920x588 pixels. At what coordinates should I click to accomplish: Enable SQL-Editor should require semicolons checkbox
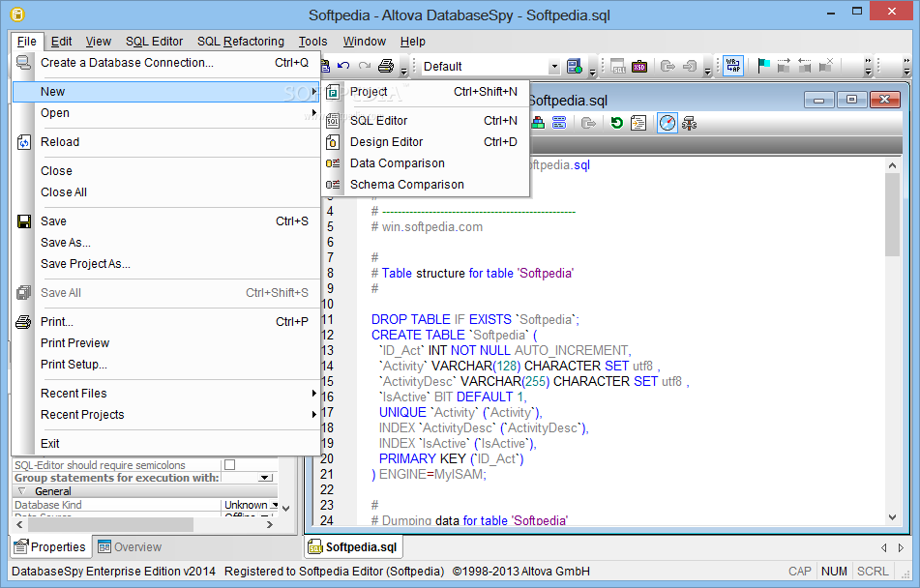[230, 465]
